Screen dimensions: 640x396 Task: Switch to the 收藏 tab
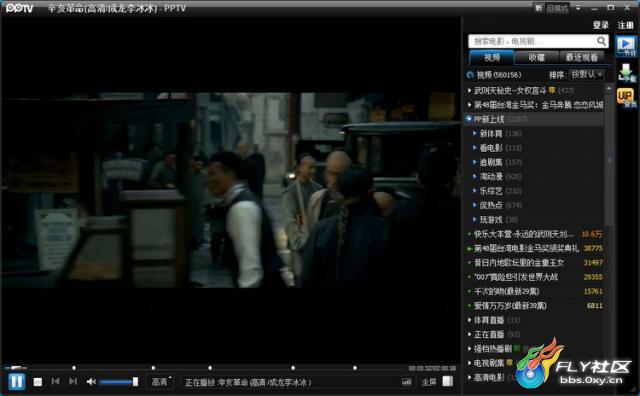(537, 58)
